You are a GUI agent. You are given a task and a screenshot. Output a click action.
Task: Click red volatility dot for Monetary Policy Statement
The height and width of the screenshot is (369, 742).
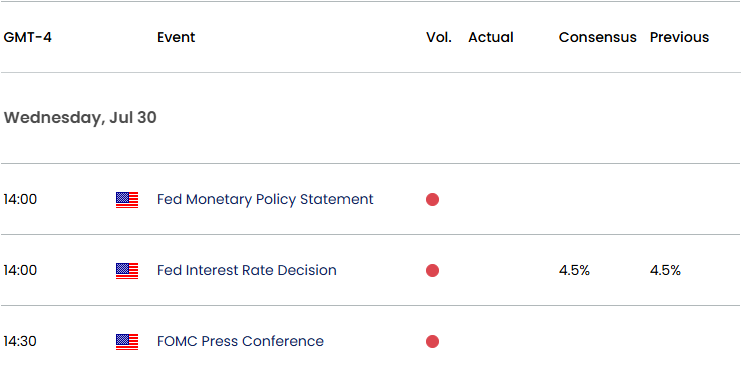(432, 200)
